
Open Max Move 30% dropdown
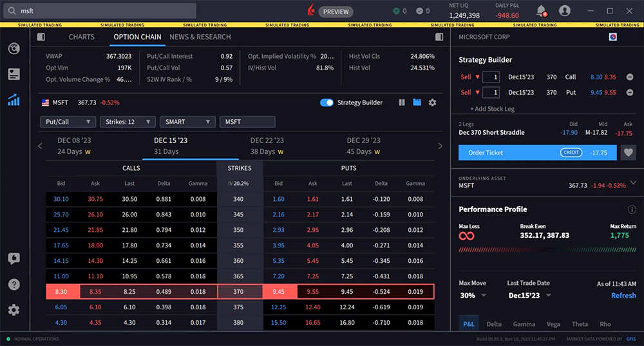click(x=473, y=296)
